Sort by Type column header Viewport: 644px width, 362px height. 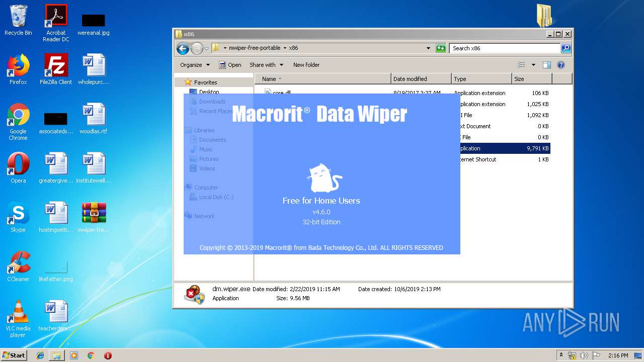tap(481, 79)
